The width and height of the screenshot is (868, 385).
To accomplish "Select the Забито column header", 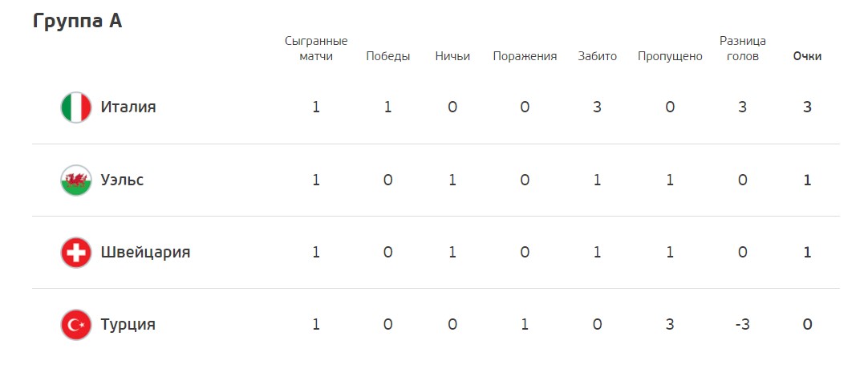I will [598, 56].
